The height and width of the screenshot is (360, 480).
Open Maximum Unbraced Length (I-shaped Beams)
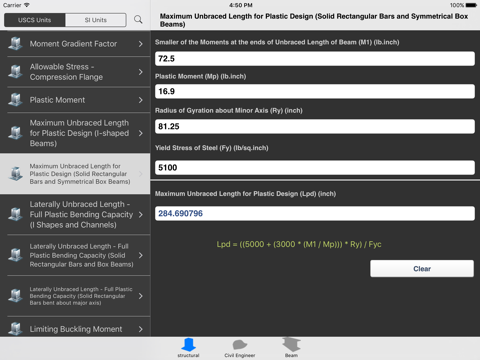pos(75,133)
